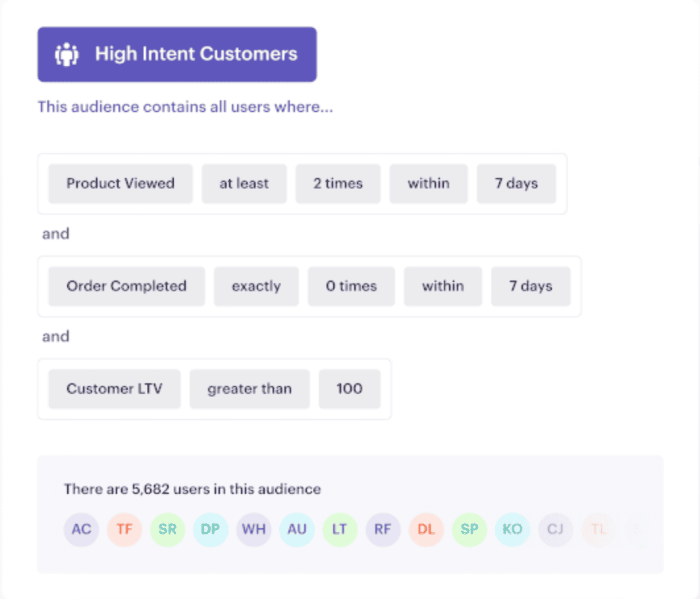
Task: Open the Order Completed event selector
Action: click(x=126, y=286)
